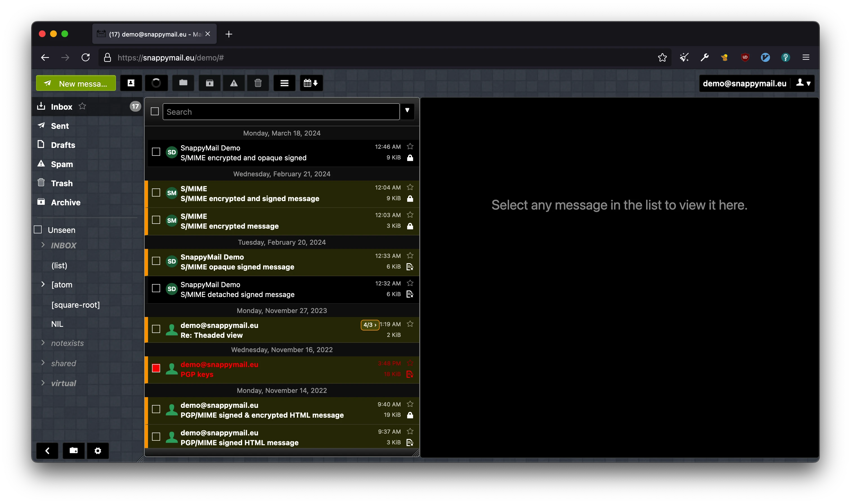Expand the shared folders section

[x=43, y=363]
